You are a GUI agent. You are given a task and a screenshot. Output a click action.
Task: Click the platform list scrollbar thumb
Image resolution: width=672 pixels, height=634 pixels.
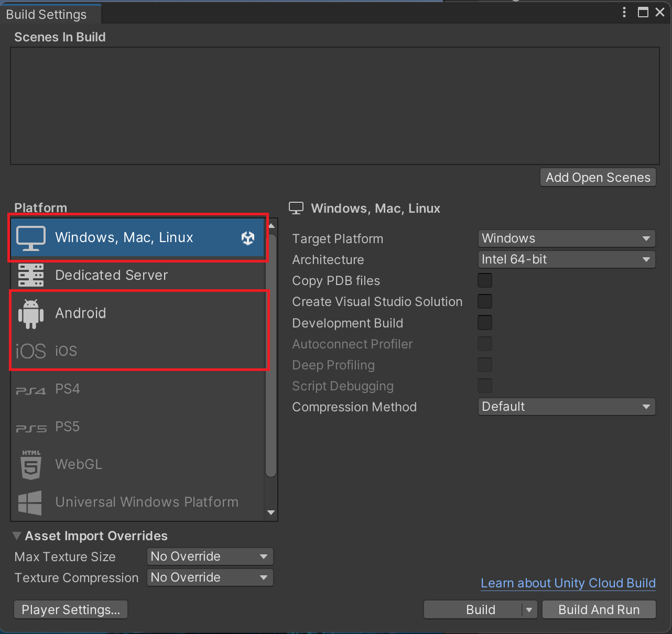pos(271,355)
